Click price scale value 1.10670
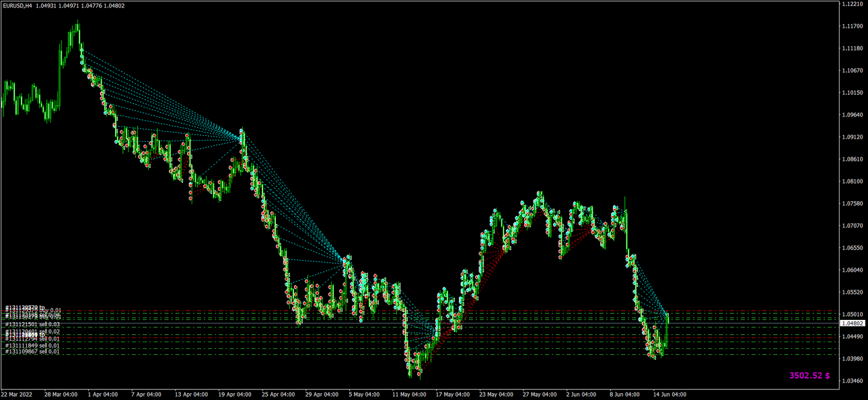The image size is (868, 400). pos(853,71)
